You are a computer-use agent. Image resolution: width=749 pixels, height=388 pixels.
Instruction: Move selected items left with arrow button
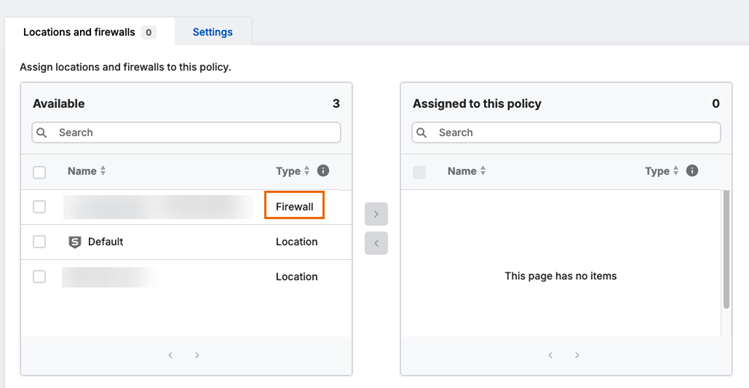pos(376,243)
